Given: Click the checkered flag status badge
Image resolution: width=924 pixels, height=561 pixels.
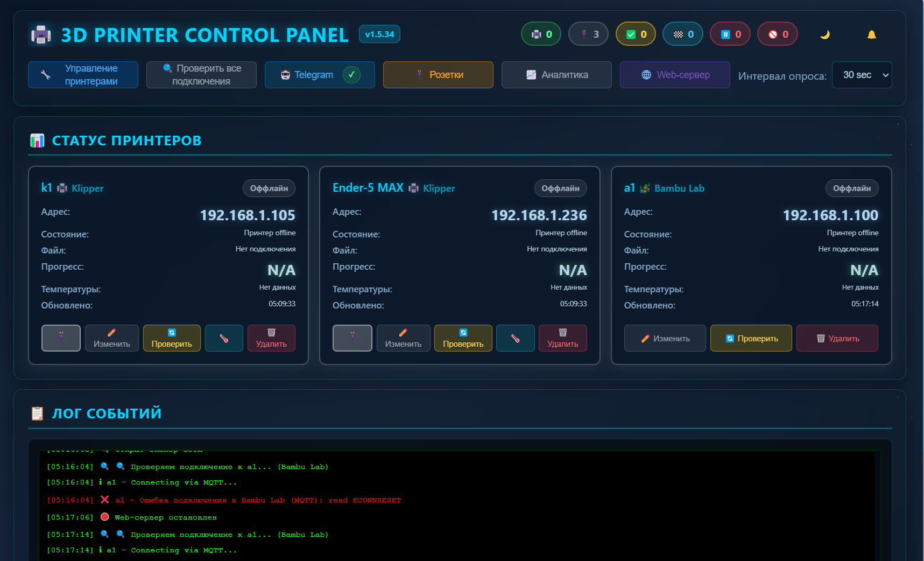Looking at the screenshot, I should coord(682,33).
